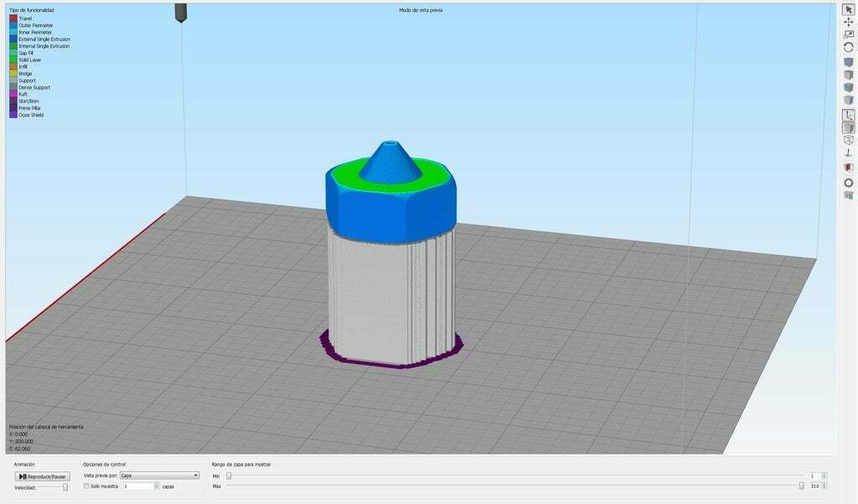Switch to the second gray cube side view
The image size is (858, 504).
click(x=848, y=100)
